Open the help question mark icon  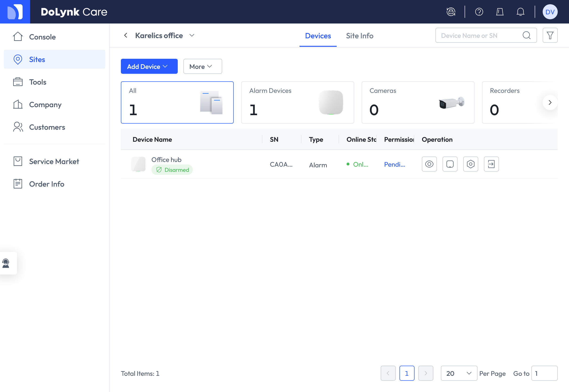click(479, 12)
